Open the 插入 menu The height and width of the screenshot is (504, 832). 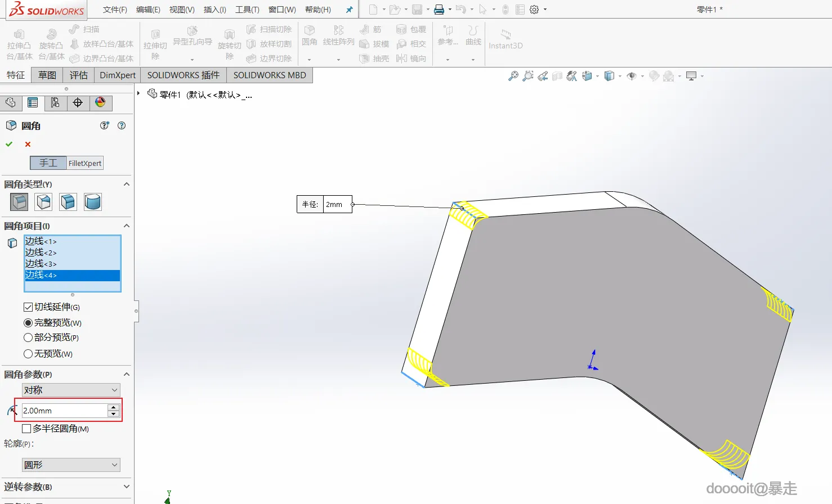(x=214, y=10)
